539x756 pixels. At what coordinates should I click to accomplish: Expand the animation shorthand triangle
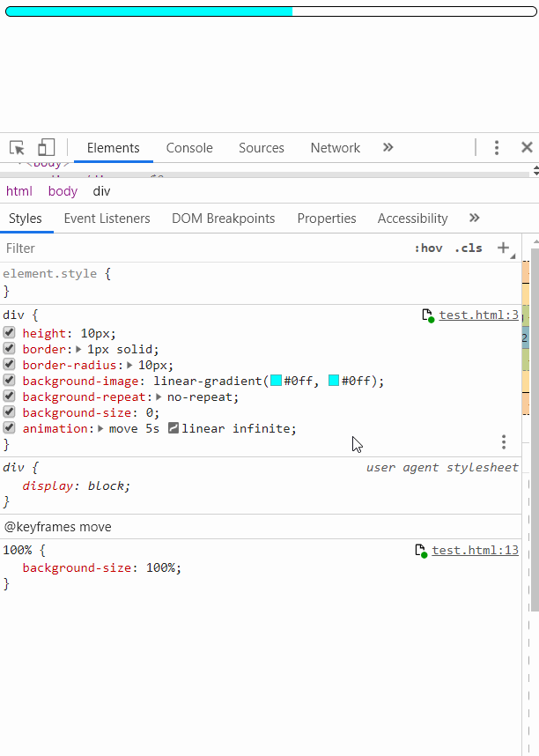point(102,429)
